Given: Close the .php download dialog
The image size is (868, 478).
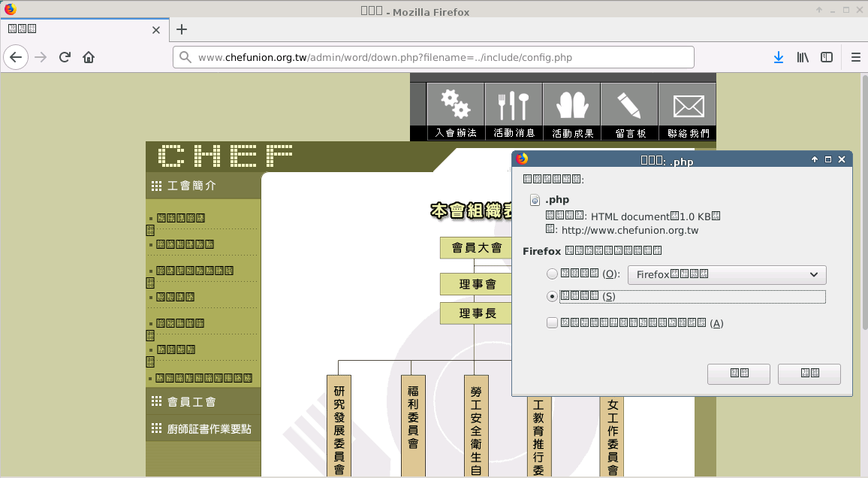Looking at the screenshot, I should coord(842,159).
